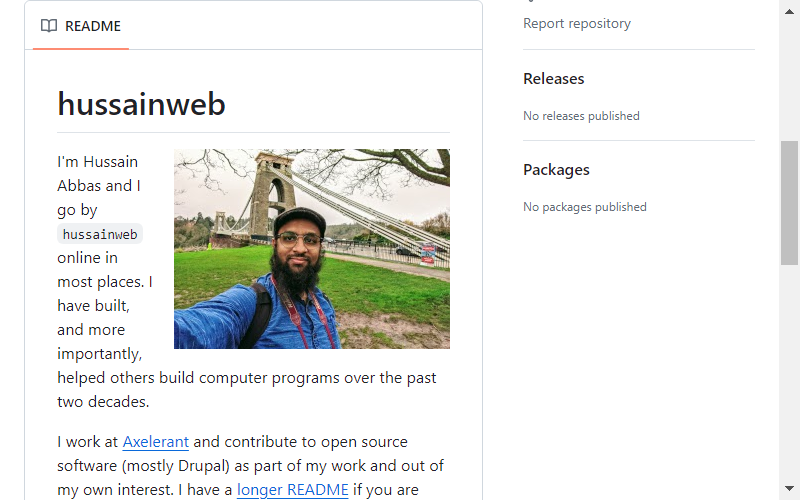Select the README tab label

(x=93, y=26)
